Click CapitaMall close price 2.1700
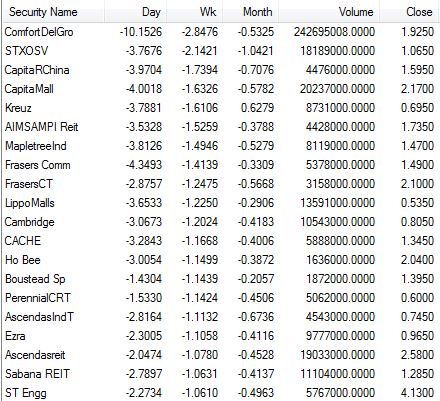The width and height of the screenshot is (440, 401). click(x=417, y=89)
